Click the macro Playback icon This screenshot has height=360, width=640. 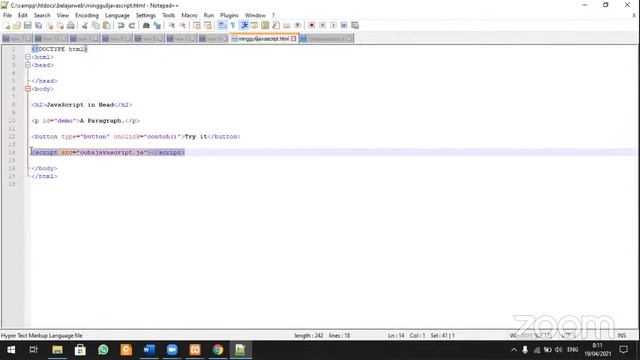(333, 25)
